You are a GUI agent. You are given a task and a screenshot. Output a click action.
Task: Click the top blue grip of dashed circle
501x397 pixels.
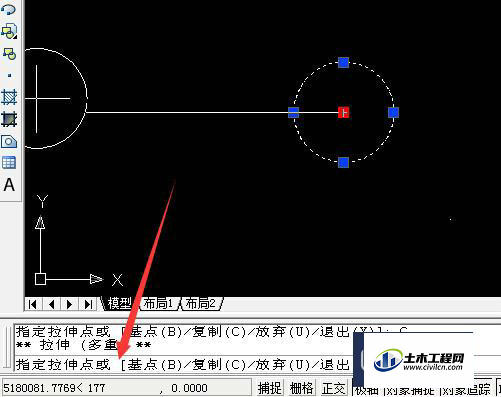click(343, 62)
